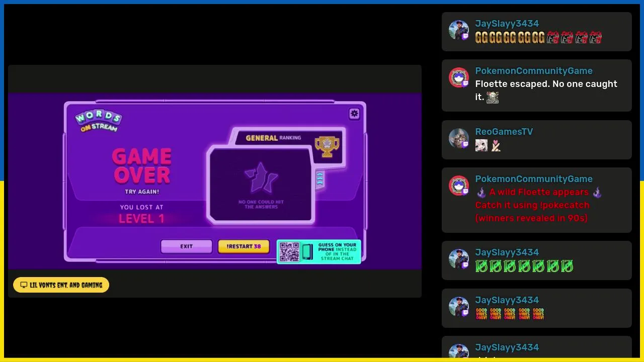Click the ReoGamesTV cat avatar
The image size is (644, 362).
click(458, 138)
